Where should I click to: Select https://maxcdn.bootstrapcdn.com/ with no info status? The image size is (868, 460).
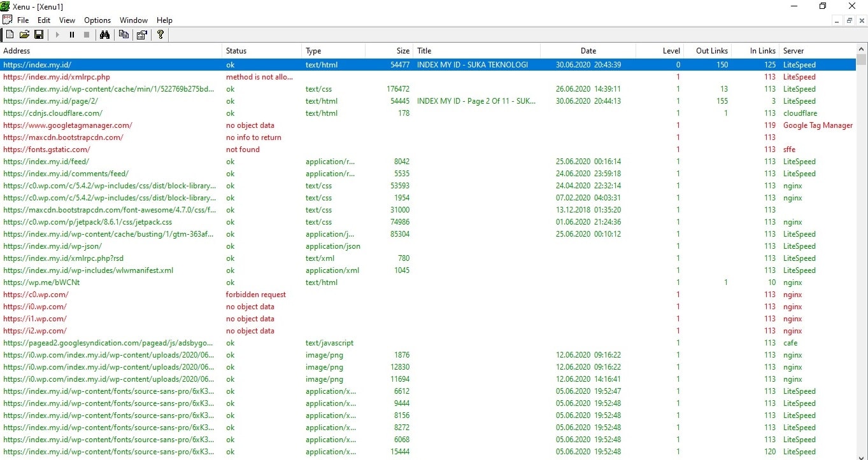tap(428, 137)
